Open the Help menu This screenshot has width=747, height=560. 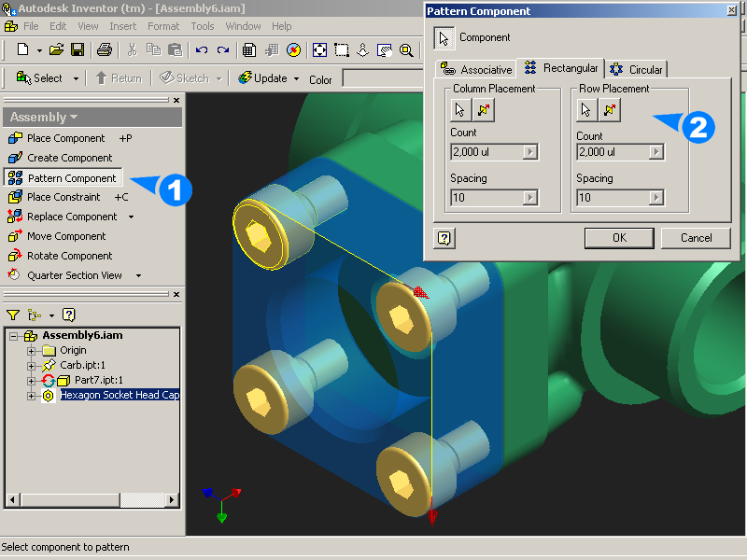click(282, 26)
